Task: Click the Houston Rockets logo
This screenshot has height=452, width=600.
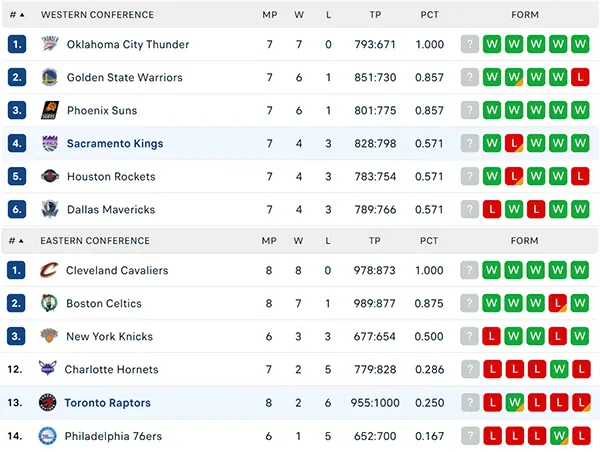Action: pos(50,176)
